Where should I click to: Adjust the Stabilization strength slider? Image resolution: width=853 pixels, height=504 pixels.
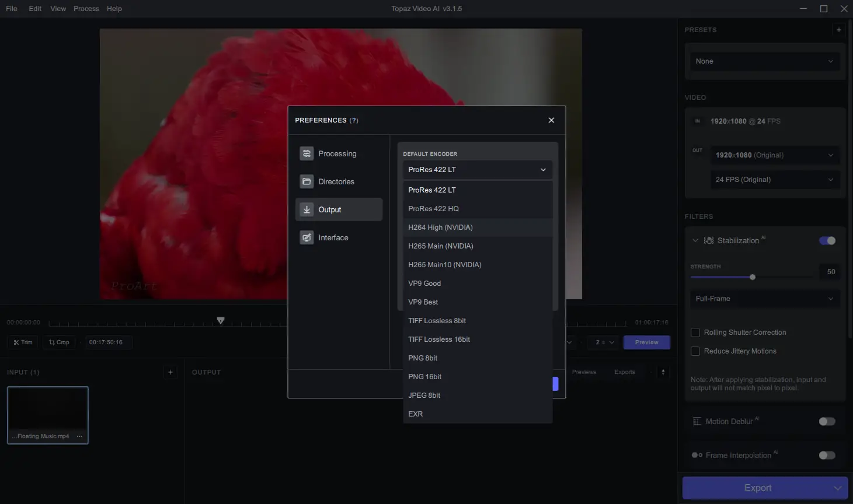(x=753, y=277)
